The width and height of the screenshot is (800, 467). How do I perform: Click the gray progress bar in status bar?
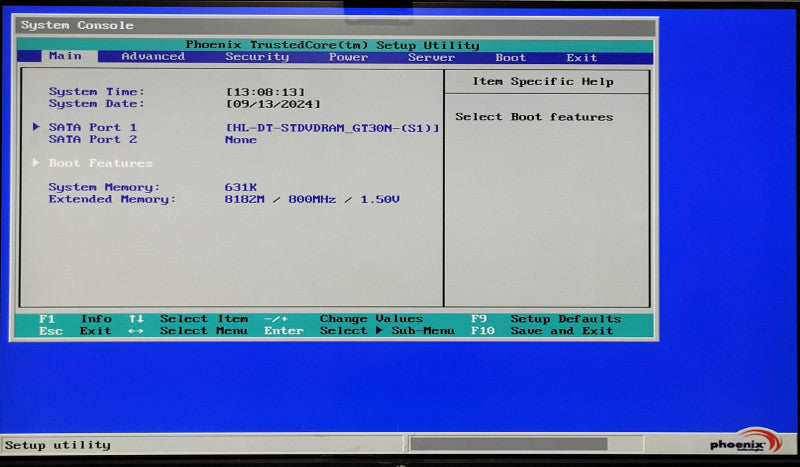pos(509,445)
